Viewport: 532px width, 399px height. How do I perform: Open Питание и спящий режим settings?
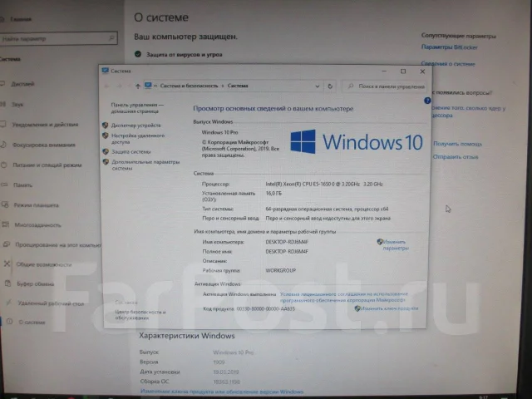point(47,165)
